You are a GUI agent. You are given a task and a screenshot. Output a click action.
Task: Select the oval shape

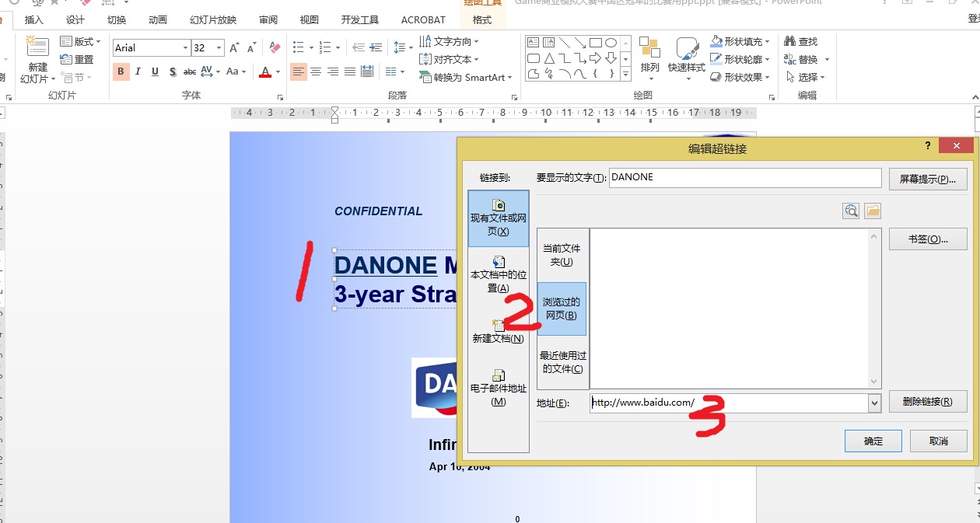point(611,43)
